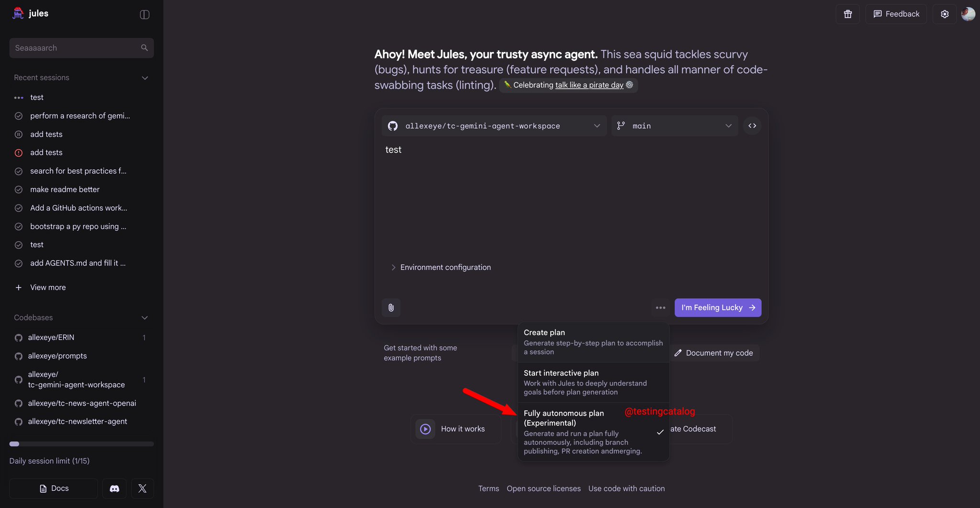The width and height of the screenshot is (980, 508).
Task: Click the GitHub icon next to allexeye/prompts
Action: [x=19, y=356]
